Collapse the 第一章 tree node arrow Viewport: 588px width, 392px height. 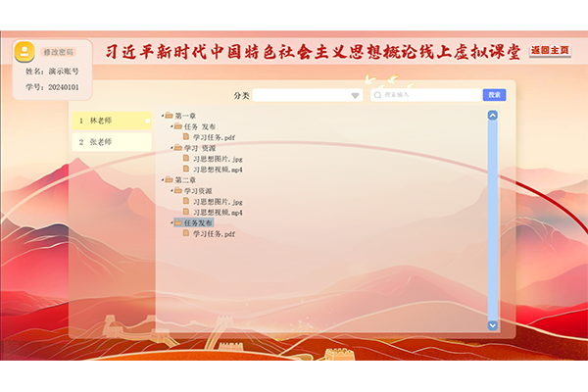point(163,116)
